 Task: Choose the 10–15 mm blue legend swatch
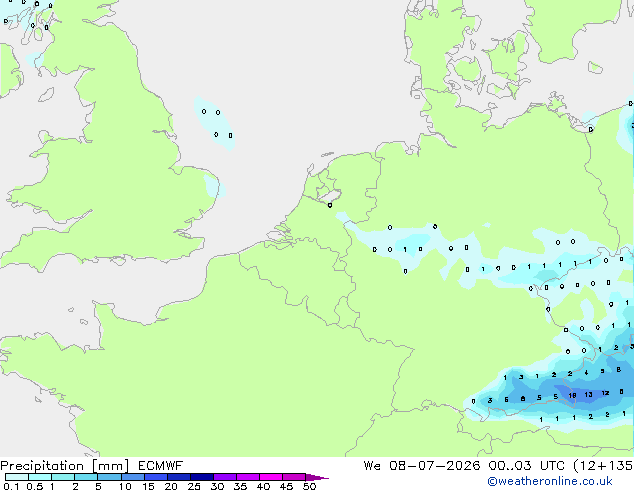click(x=133, y=477)
